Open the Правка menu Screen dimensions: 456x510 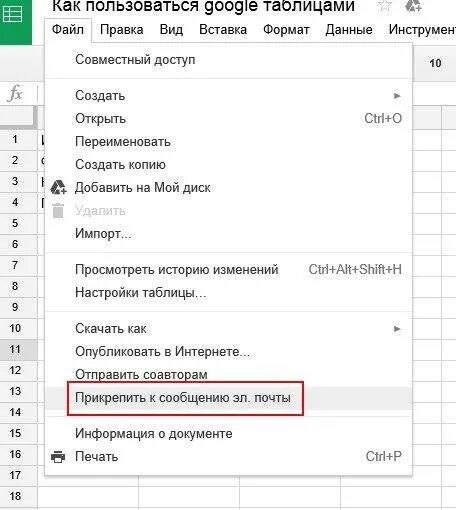[x=122, y=30]
